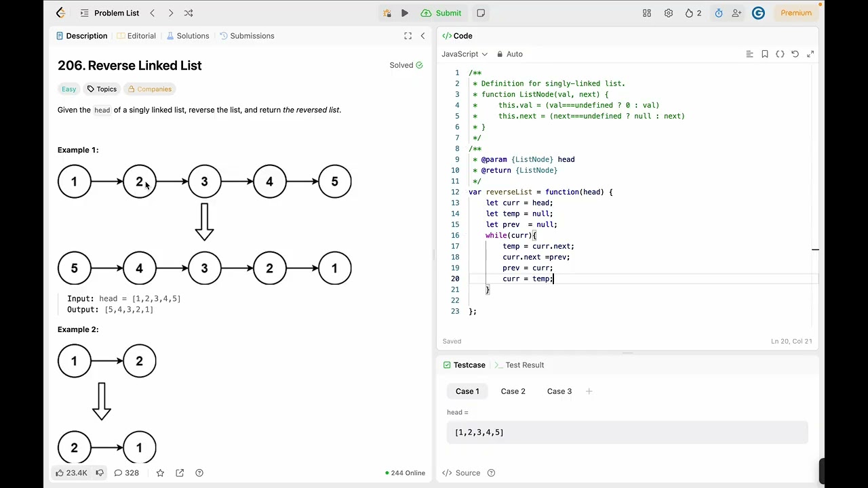
Task: Click the debugger icon beside Run
Action: [387, 13]
